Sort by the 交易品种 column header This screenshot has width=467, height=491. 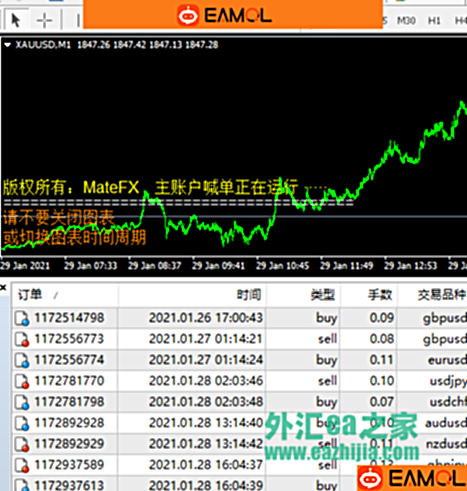(x=442, y=295)
